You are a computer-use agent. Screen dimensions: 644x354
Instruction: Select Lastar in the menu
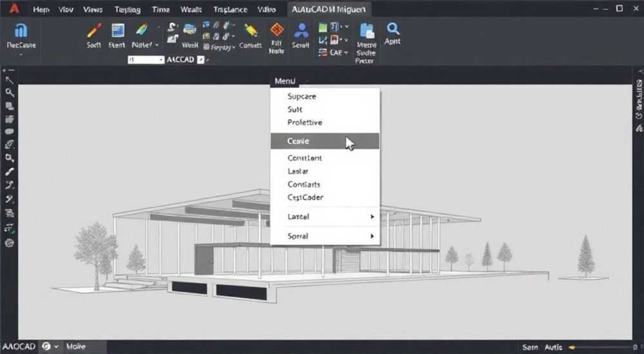[298, 171]
